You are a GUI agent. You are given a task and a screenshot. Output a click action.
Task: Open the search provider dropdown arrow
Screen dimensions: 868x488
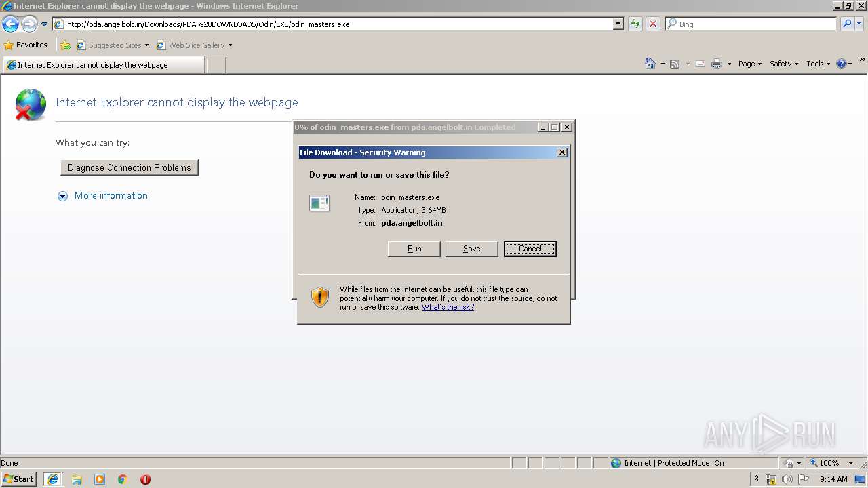[859, 24]
